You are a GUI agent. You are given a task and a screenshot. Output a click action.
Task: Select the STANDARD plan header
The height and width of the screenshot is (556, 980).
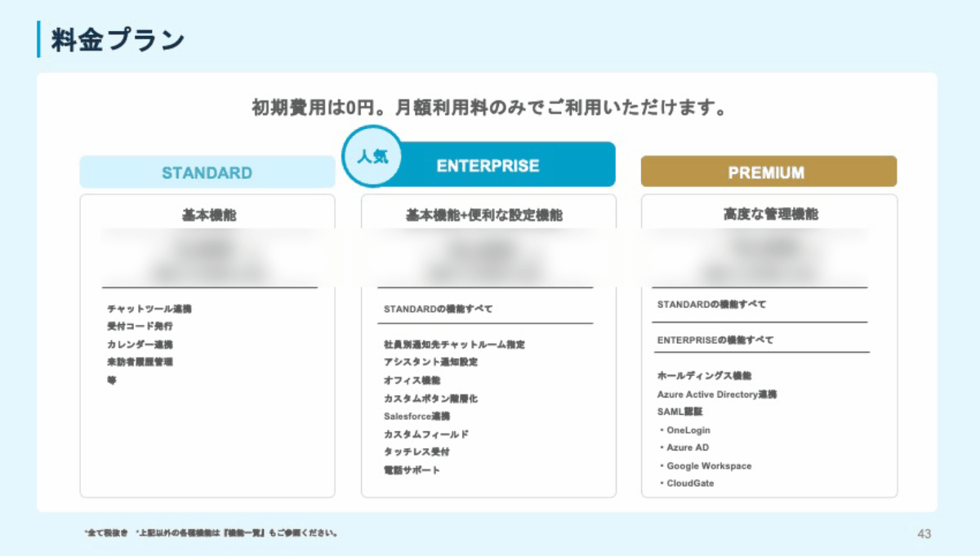(206, 172)
